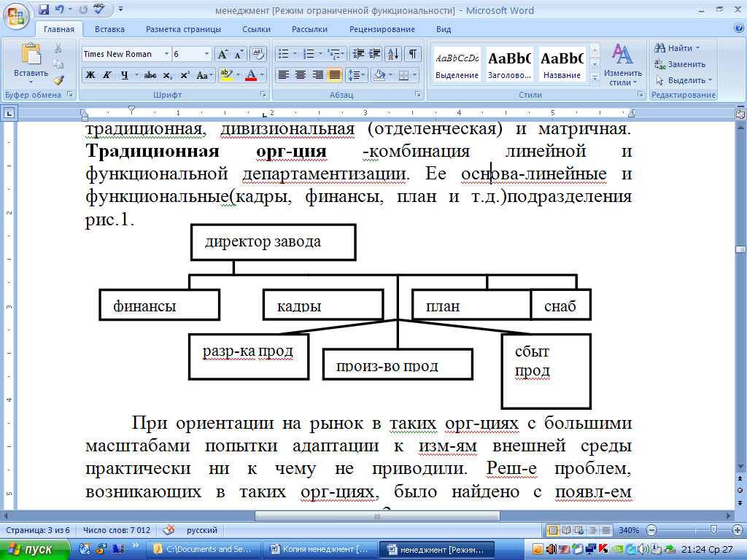Switch to Print Layout view
This screenshot has height=560, width=747.
pos(553,530)
